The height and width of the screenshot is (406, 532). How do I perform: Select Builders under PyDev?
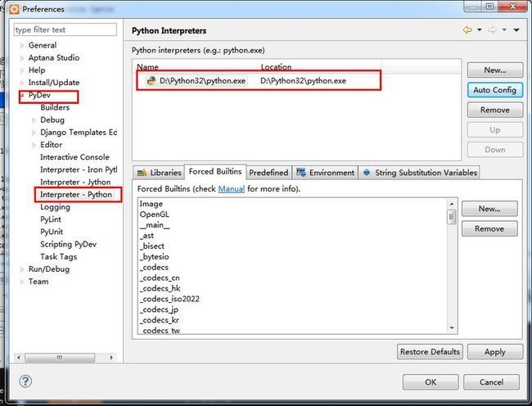coord(55,107)
